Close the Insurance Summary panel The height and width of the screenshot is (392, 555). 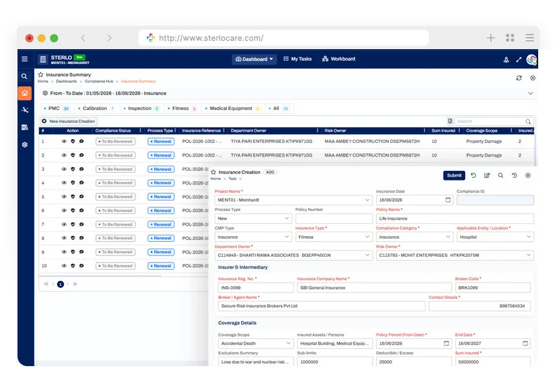tap(533, 78)
